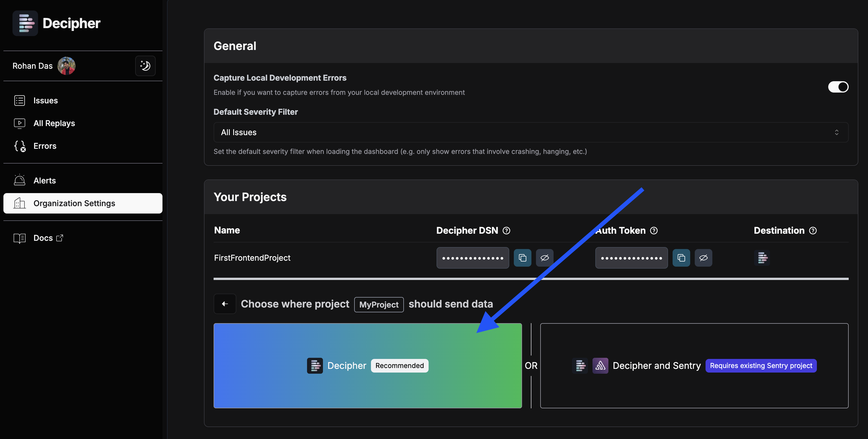The height and width of the screenshot is (439, 868).
Task: Click the masked Auth Token field
Action: tap(631, 258)
